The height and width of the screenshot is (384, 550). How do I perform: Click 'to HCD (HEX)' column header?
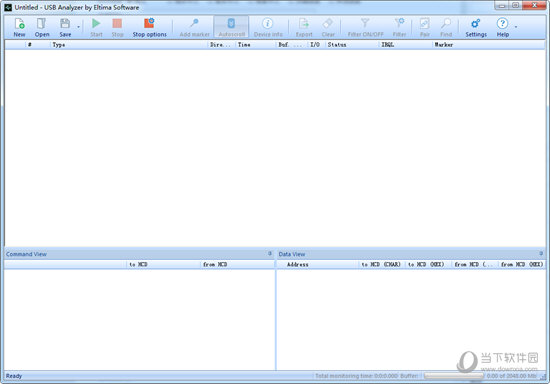(x=428, y=264)
